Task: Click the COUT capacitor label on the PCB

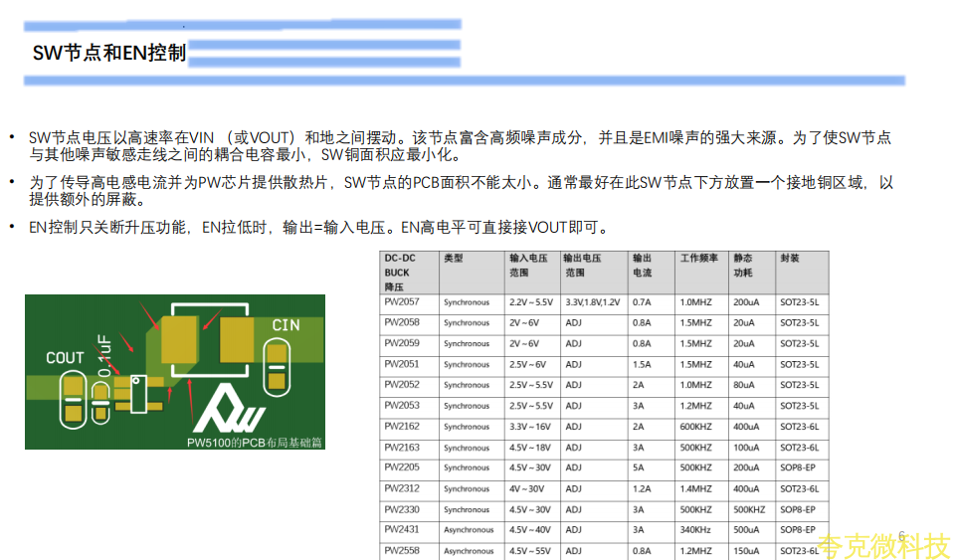Action: coord(66,357)
